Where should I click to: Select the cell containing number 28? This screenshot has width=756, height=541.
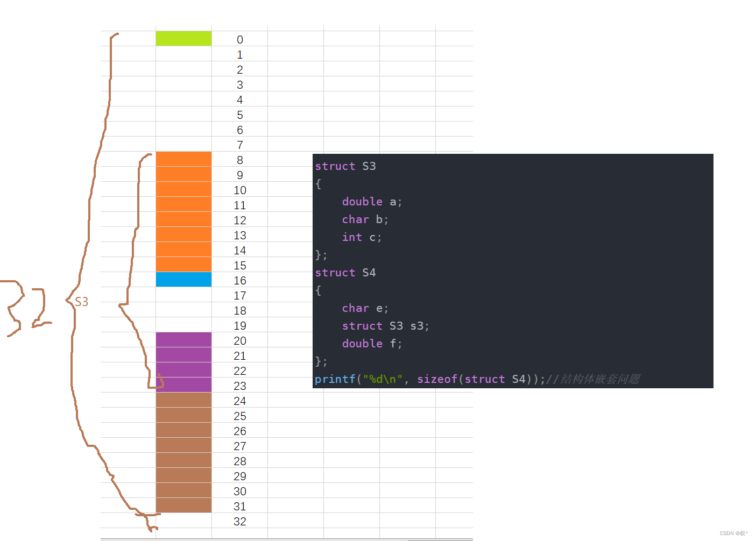tap(239, 460)
